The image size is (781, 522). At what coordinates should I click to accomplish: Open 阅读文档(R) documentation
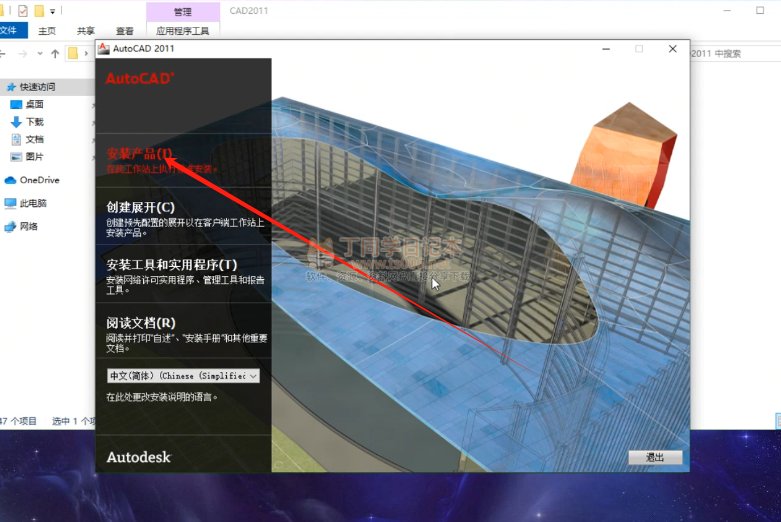[141, 322]
